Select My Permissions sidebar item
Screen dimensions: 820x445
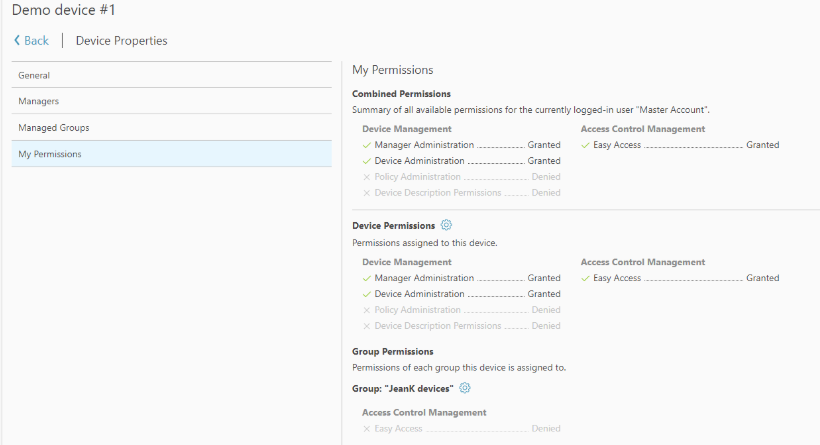click(50, 154)
